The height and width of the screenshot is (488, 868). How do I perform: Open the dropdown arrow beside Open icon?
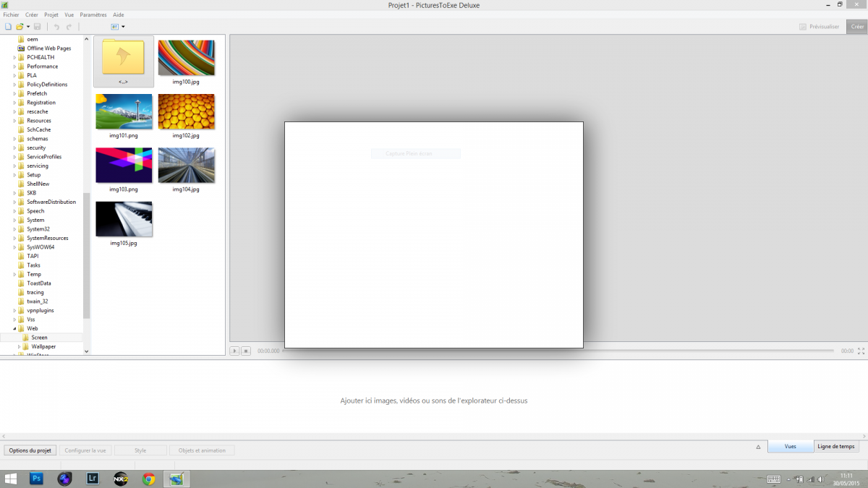coord(28,27)
